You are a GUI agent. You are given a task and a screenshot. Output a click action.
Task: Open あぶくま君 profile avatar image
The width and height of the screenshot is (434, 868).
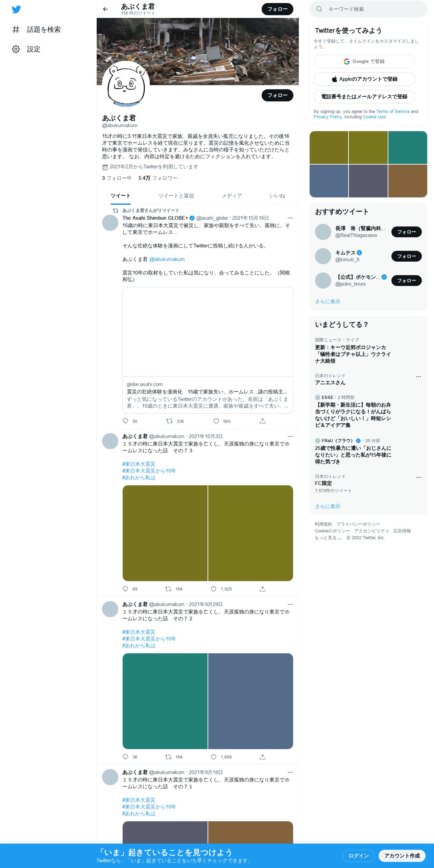126,85
